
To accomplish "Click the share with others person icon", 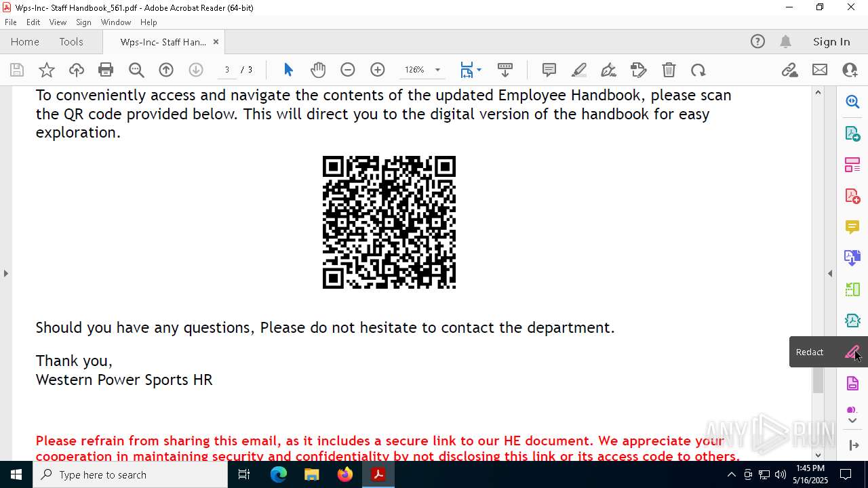I will click(x=850, y=70).
